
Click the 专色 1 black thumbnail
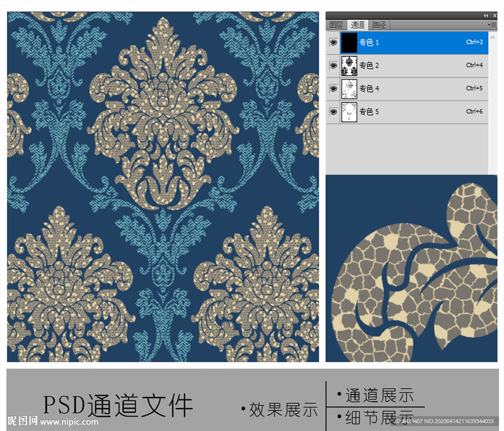click(x=349, y=42)
